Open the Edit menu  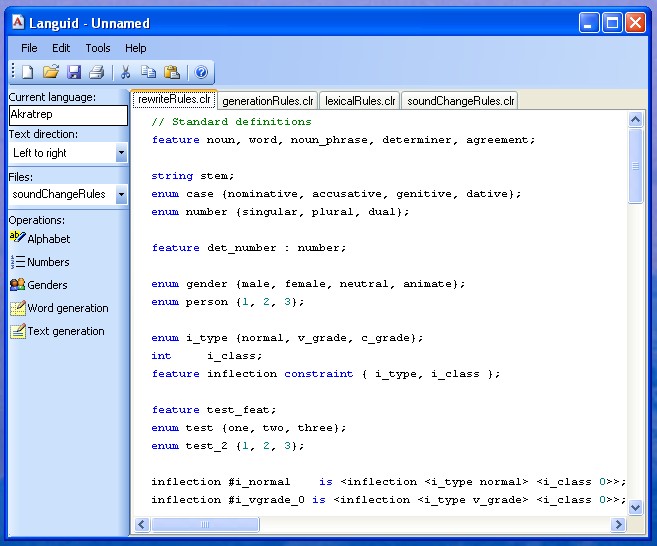[x=61, y=48]
